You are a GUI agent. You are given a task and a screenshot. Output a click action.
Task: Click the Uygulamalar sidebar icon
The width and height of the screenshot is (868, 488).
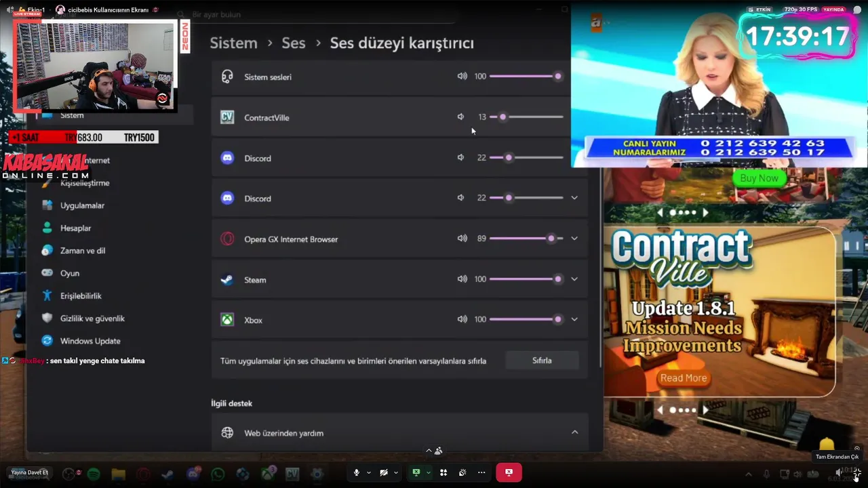coord(47,205)
